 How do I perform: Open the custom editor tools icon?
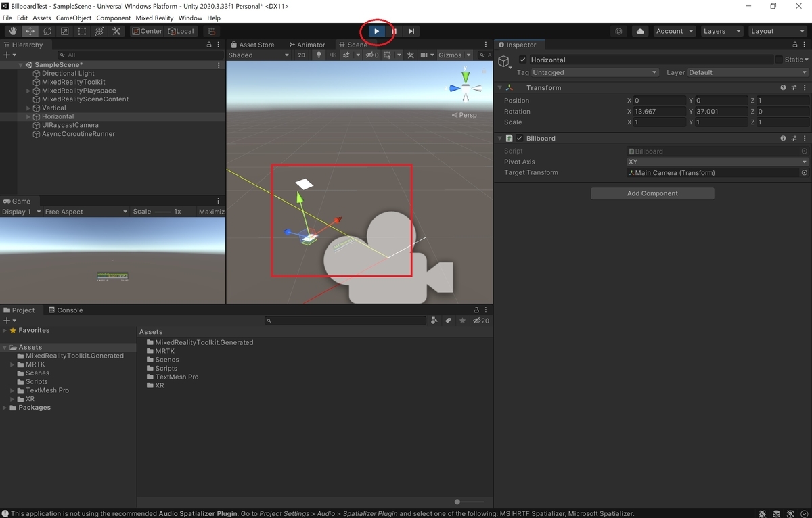click(x=116, y=31)
